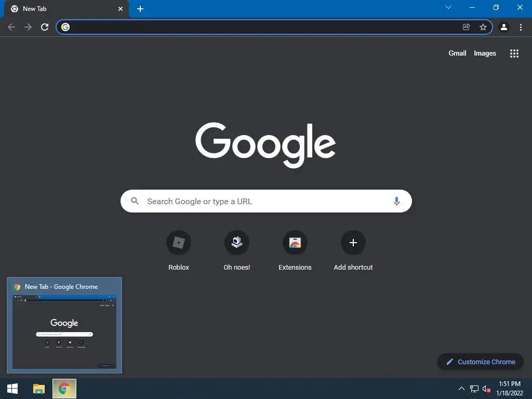The image size is (532, 399).
Task: Open the network status tray icon
Action: pos(474,389)
